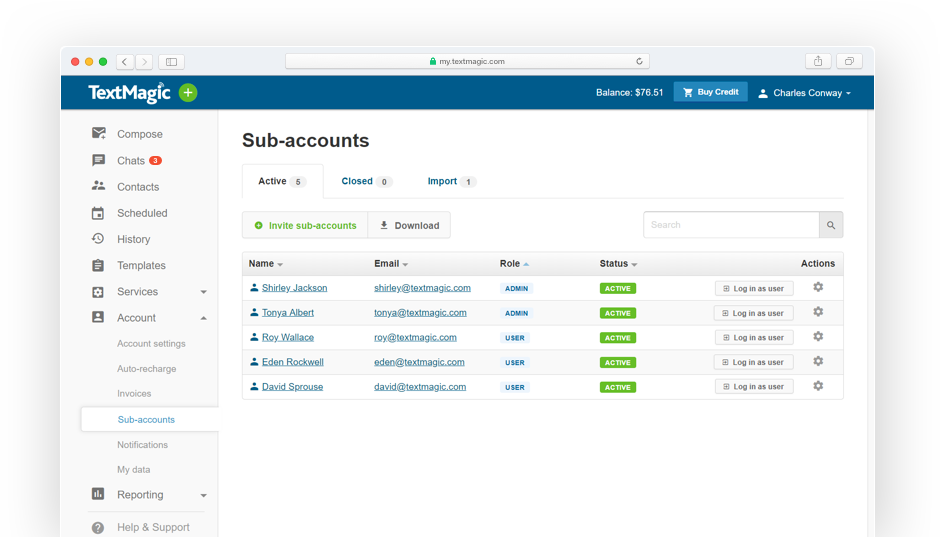Click david@textmagic.com email link

click(420, 387)
